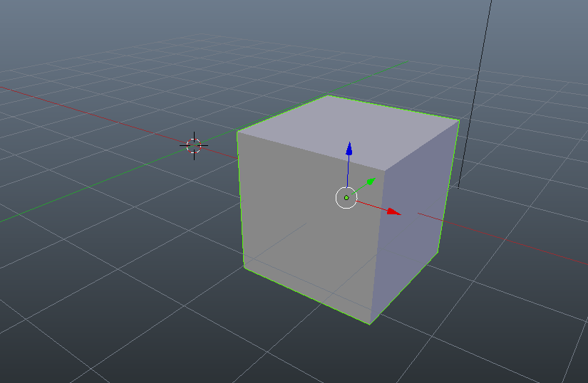Click the white circle at gizmo center
Screen dimensions: 588x383
point(346,198)
